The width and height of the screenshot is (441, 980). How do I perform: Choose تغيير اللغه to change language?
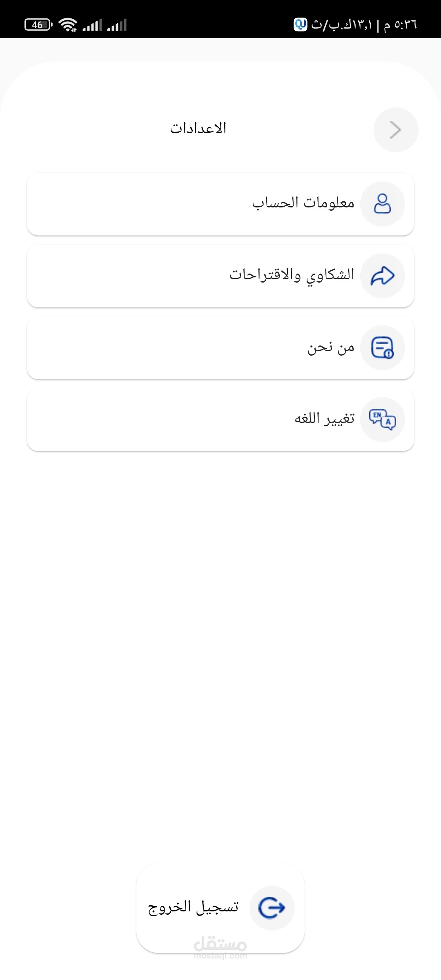pyautogui.click(x=324, y=419)
